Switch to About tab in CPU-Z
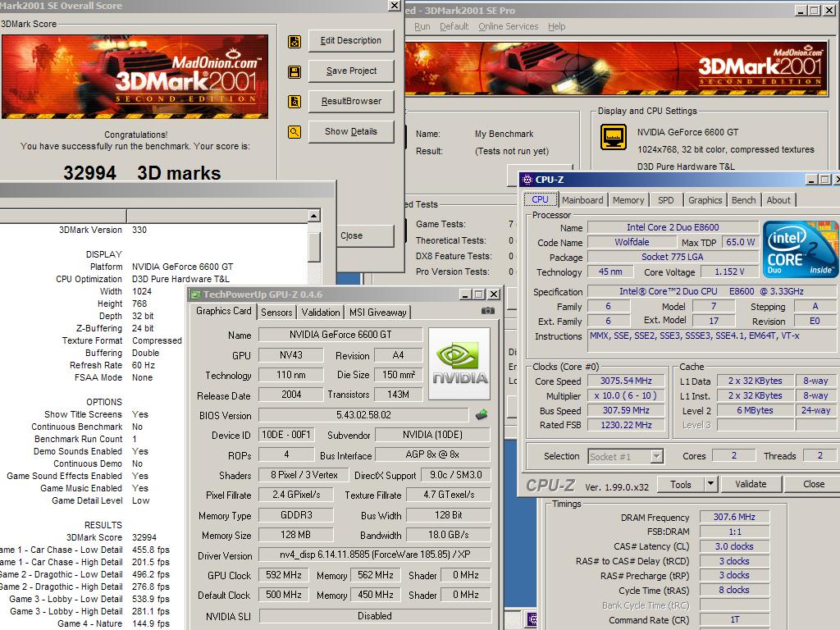Viewport: 840px width, 630px height. 778,200
